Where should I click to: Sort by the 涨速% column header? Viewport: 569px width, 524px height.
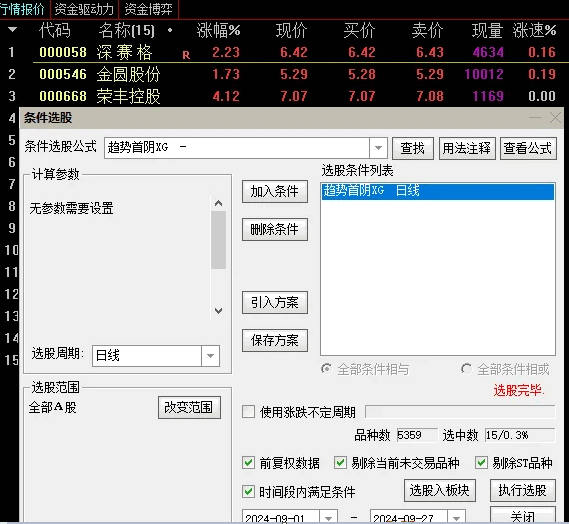click(535, 30)
